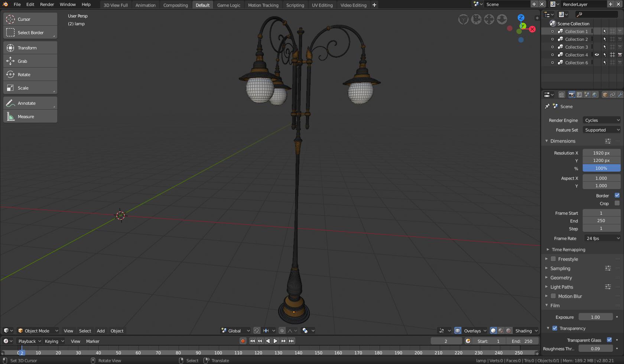This screenshot has width=624, height=364.
Task: Pin the Scene properties context
Action: pyautogui.click(x=547, y=106)
